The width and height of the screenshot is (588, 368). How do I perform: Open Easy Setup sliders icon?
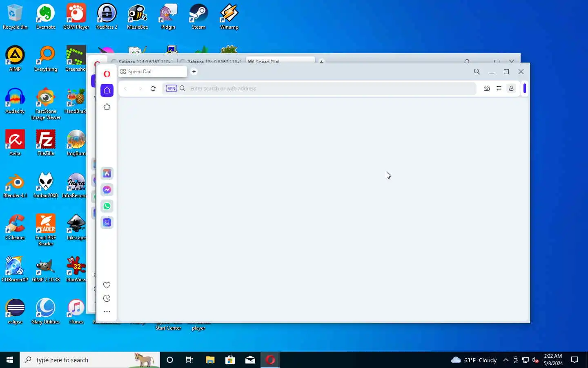tap(499, 88)
